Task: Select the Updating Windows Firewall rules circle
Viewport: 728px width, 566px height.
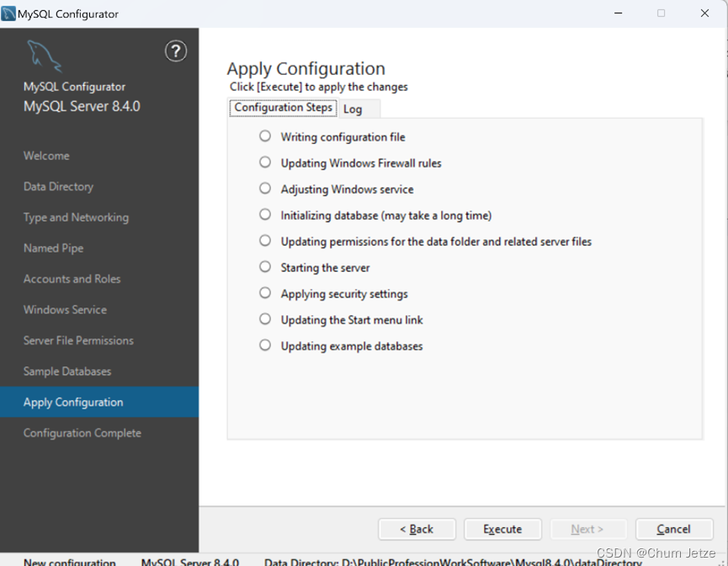Action: [x=264, y=163]
